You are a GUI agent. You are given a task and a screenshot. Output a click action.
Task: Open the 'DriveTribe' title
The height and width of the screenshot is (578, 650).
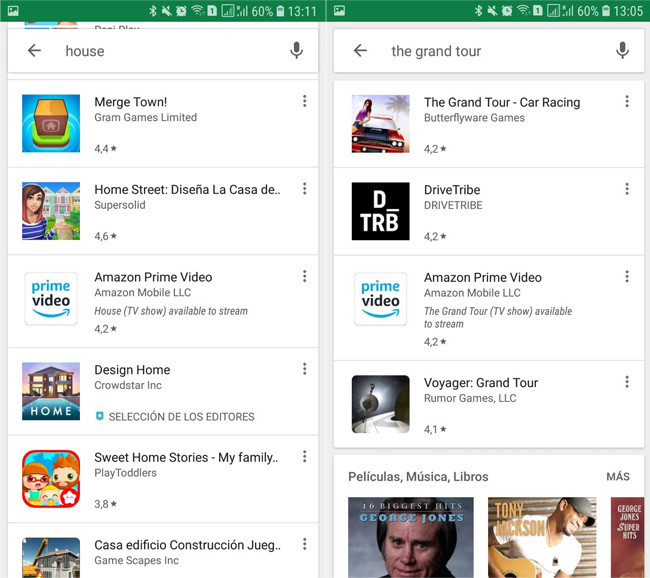tap(452, 190)
